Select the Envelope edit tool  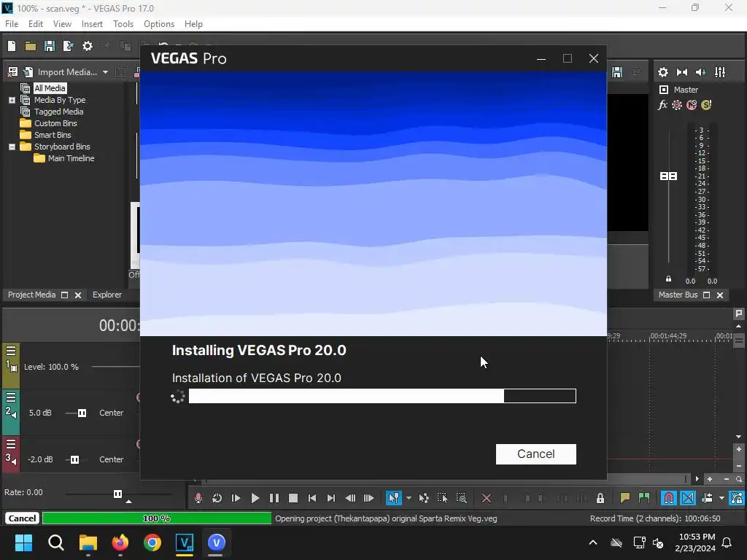click(x=424, y=498)
